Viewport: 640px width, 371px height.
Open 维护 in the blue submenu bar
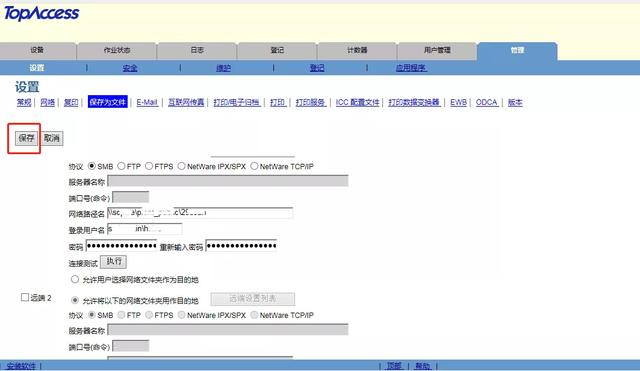point(223,68)
